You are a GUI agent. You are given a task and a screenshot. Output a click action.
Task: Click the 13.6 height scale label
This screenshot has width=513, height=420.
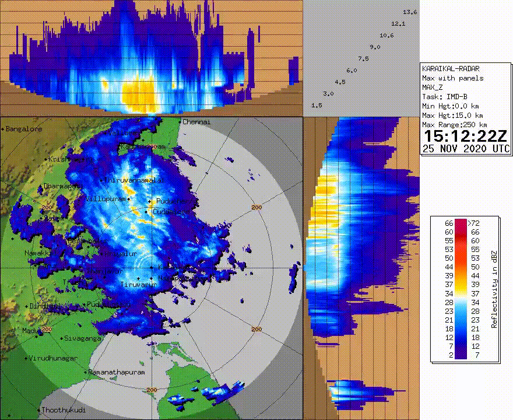[410, 12]
